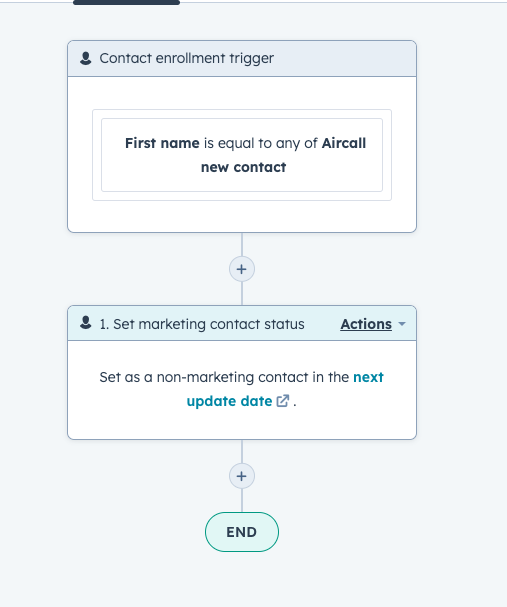
Task: Click the connector line above the END node
Action: (242, 501)
